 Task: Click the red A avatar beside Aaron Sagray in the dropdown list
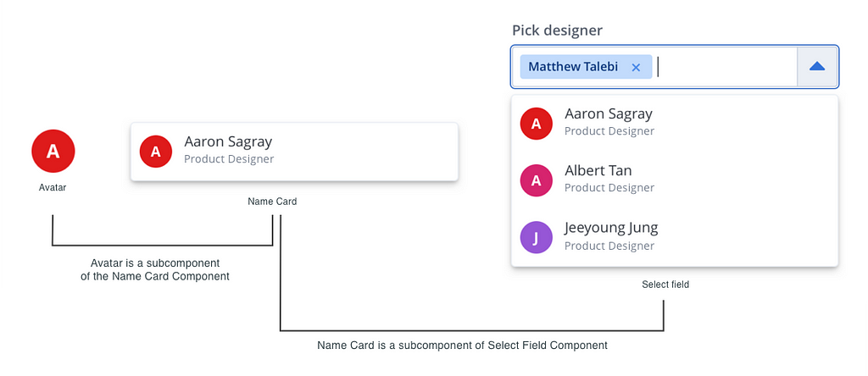(537, 124)
